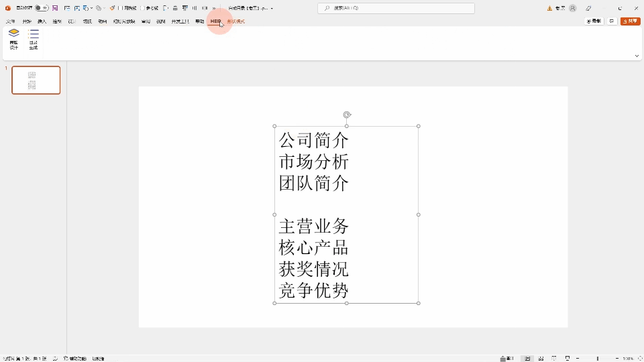Switch to the 审阅 tab
The height and width of the screenshot is (362, 644).
tap(146, 21)
